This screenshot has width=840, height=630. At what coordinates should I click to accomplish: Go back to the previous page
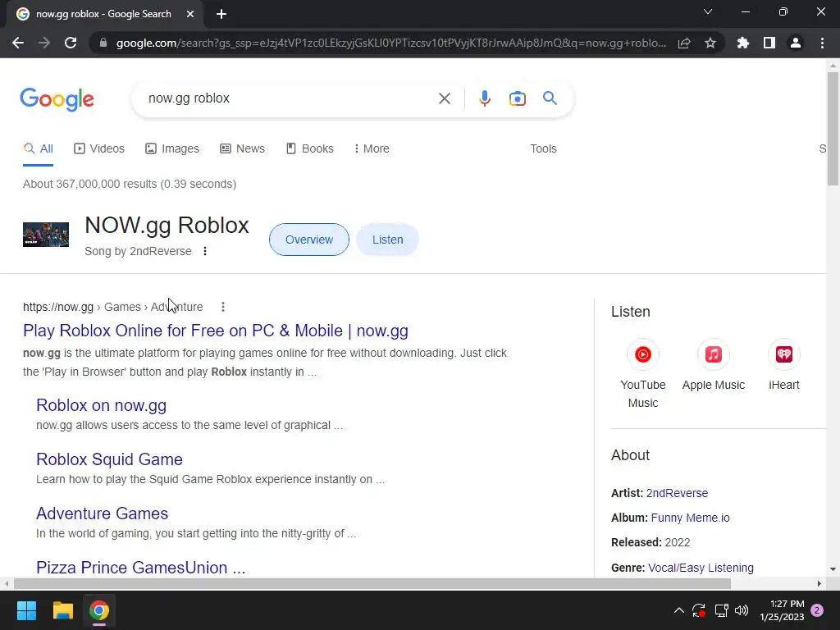point(18,43)
